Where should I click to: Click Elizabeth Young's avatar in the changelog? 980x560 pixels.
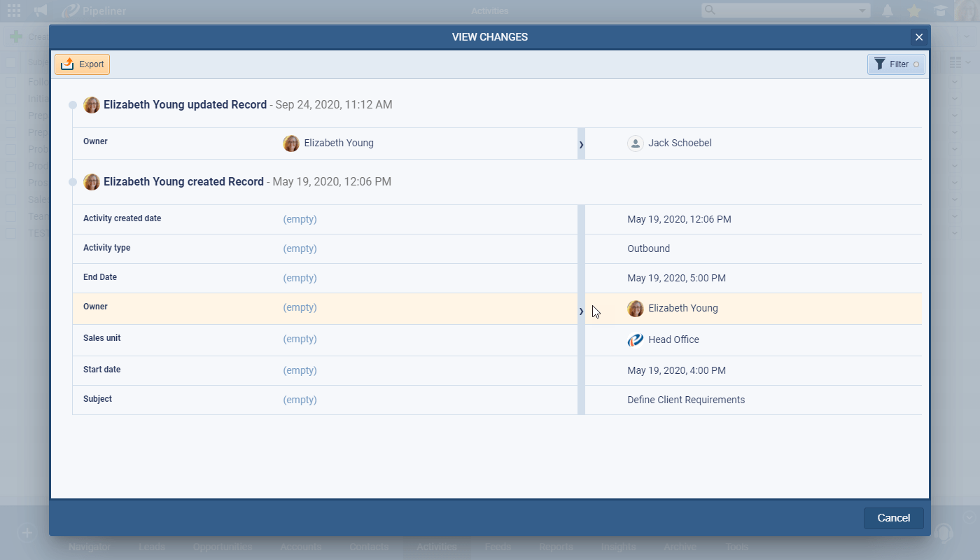point(92,104)
